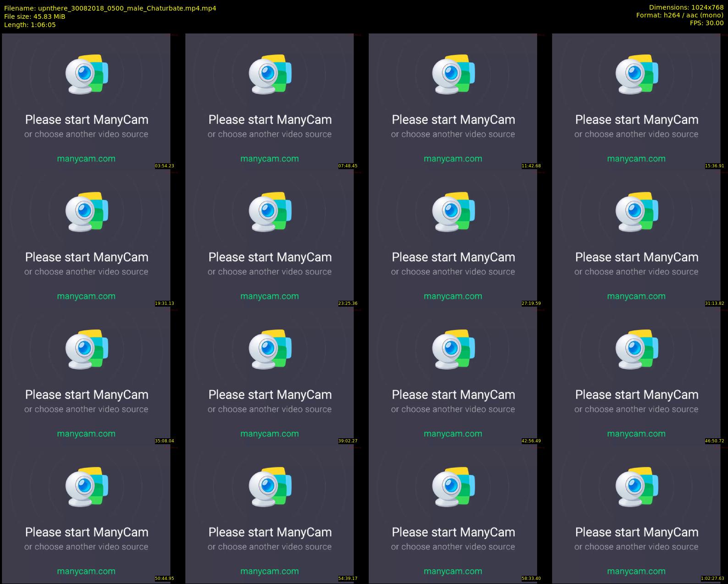Pick the webcam logo in the 42:56.49 frame
The image size is (728, 584).
(x=453, y=349)
